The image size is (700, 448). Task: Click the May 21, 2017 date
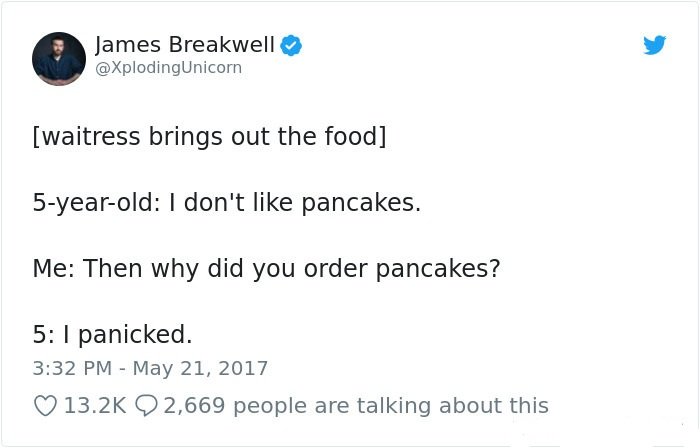point(200,369)
